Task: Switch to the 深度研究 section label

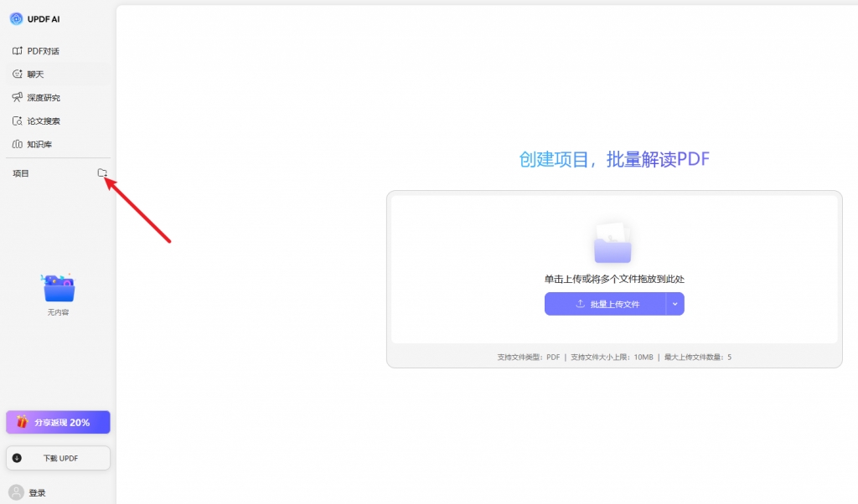Action: (x=44, y=98)
